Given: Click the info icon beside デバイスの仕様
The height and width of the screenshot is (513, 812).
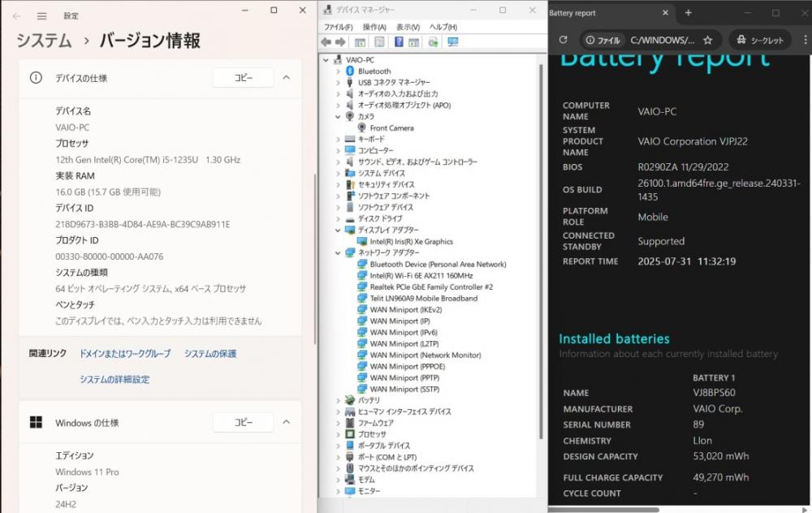Looking at the screenshot, I should [36, 78].
